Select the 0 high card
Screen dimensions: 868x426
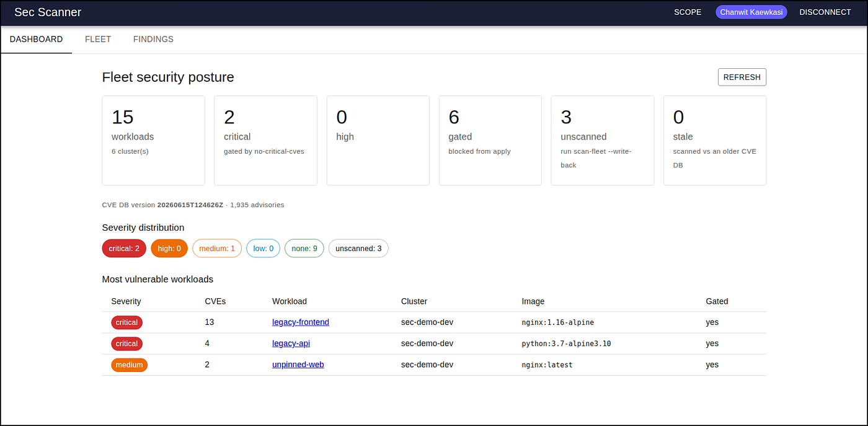(378, 140)
